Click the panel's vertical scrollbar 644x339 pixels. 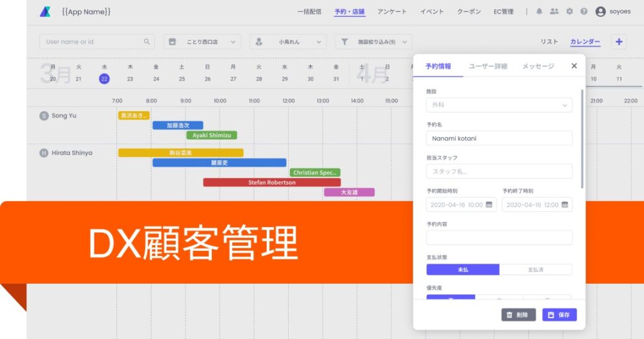coord(582,139)
